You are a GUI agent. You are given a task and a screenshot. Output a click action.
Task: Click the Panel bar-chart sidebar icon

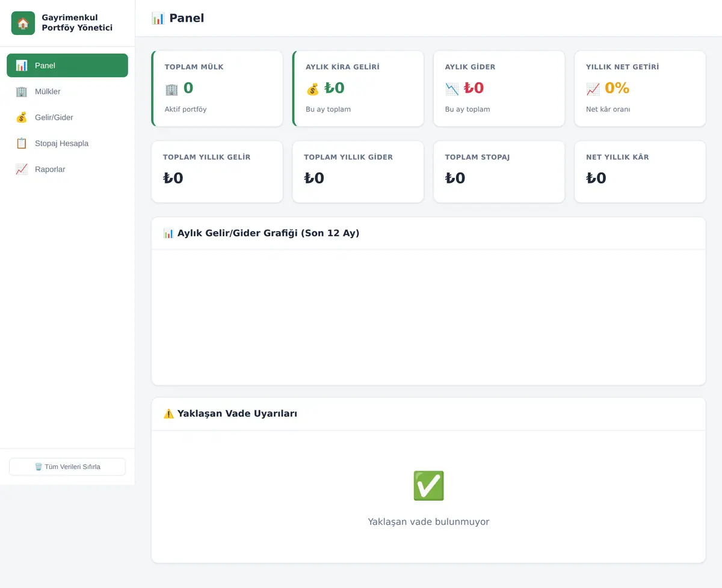[x=22, y=66]
